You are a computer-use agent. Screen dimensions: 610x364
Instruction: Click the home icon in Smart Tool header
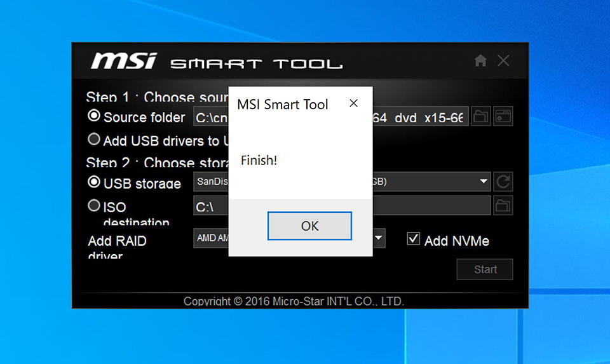click(x=480, y=61)
